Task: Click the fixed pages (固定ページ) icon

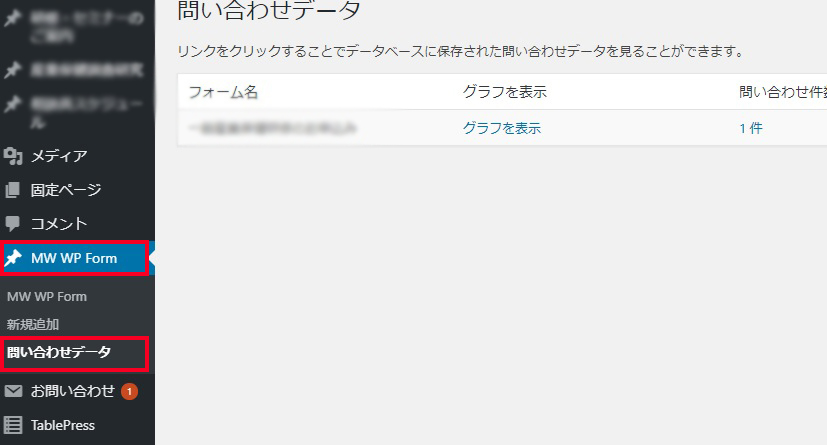Action: coord(13,190)
